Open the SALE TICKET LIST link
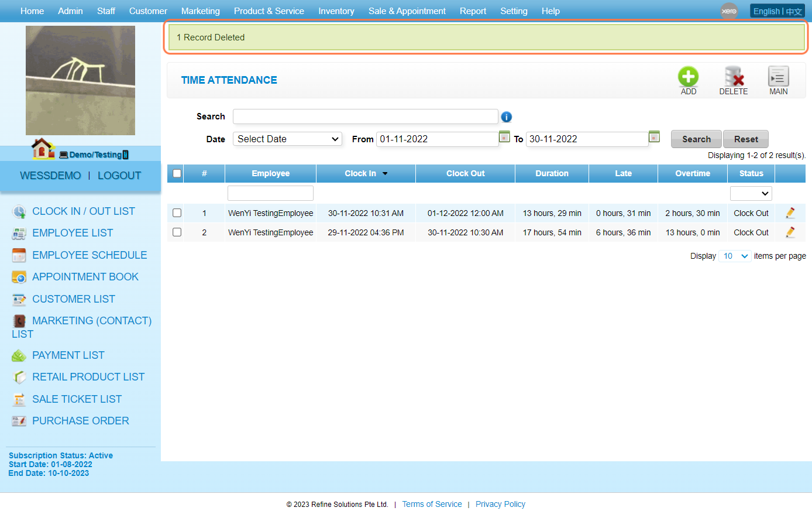 coord(77,399)
